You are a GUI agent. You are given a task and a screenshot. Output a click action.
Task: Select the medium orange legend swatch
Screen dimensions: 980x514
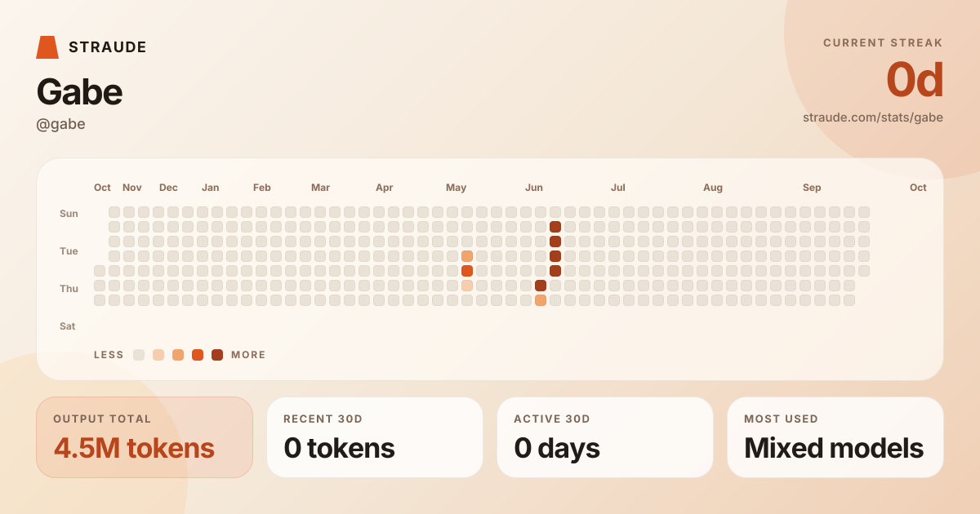click(178, 355)
